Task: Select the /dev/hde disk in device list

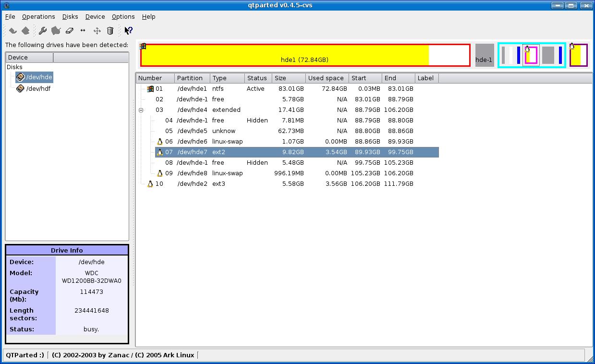Action: (38, 77)
